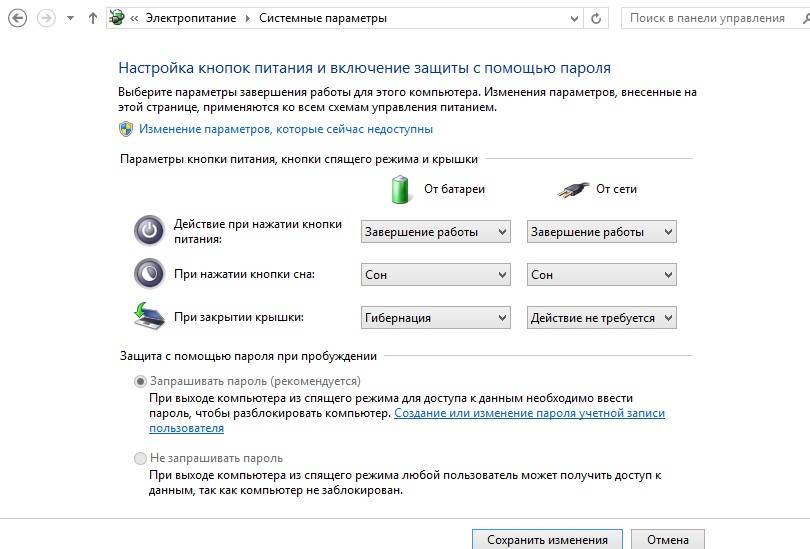Click the power button action icon

149,231
